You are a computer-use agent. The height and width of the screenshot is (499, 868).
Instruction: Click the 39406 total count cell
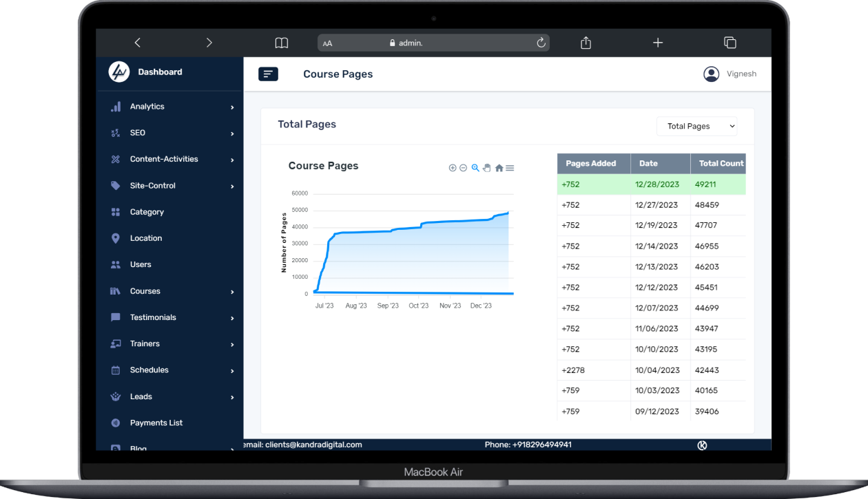719,412
